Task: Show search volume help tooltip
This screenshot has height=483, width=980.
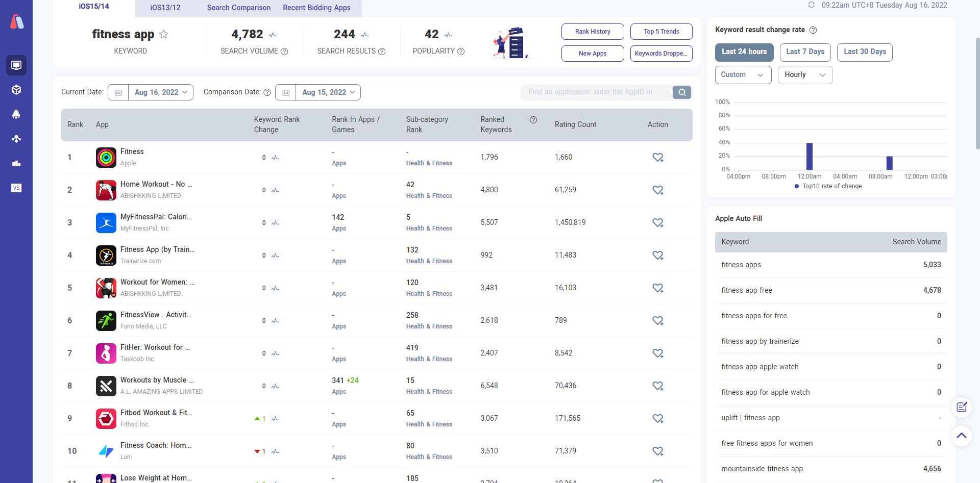Action: pos(285,52)
